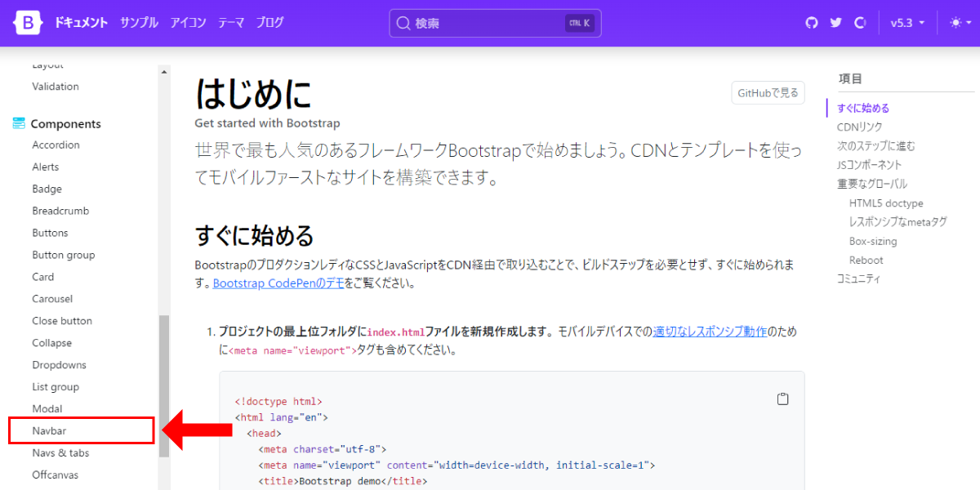The height and width of the screenshot is (490, 980).
Task: Select List group in the sidebar
Action: click(56, 388)
